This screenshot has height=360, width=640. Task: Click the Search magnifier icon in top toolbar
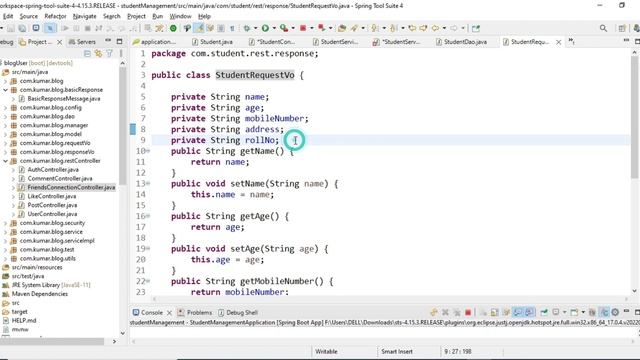603,28
